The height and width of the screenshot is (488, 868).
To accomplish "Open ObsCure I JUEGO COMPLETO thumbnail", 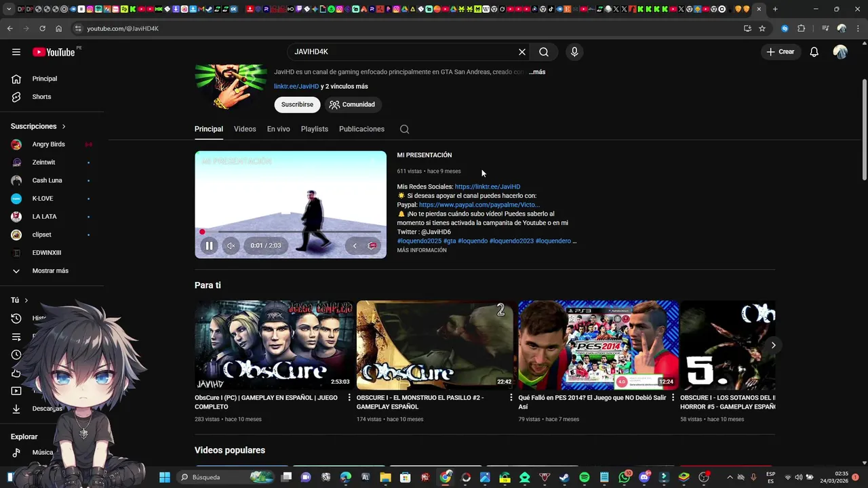I will coord(273,345).
